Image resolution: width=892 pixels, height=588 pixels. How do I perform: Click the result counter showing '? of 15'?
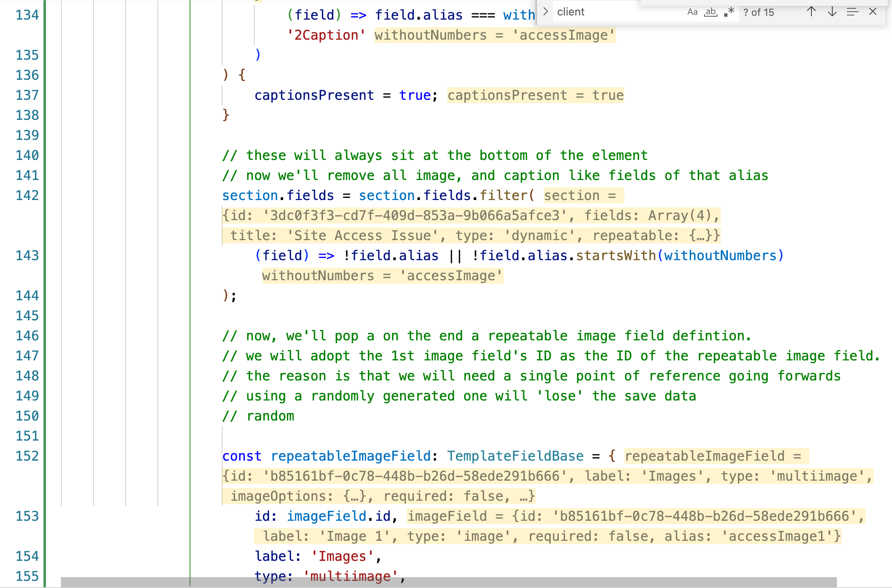(758, 12)
